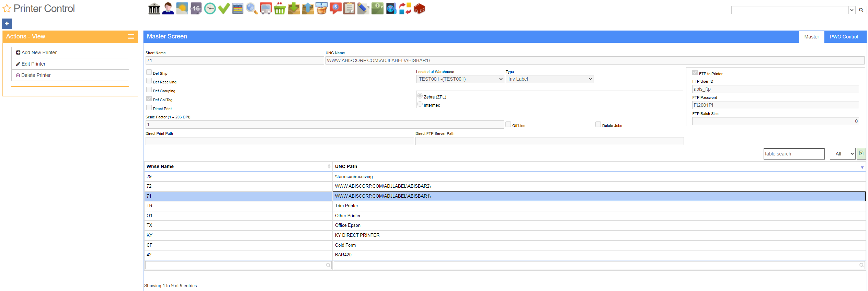
Task: Click the top-right search magnifier button
Action: [x=861, y=10]
